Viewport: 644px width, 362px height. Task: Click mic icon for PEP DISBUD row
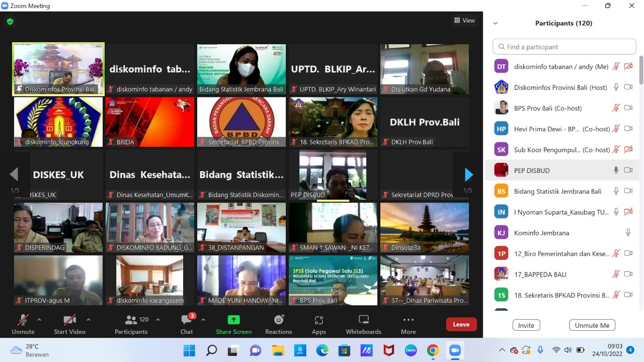point(616,170)
